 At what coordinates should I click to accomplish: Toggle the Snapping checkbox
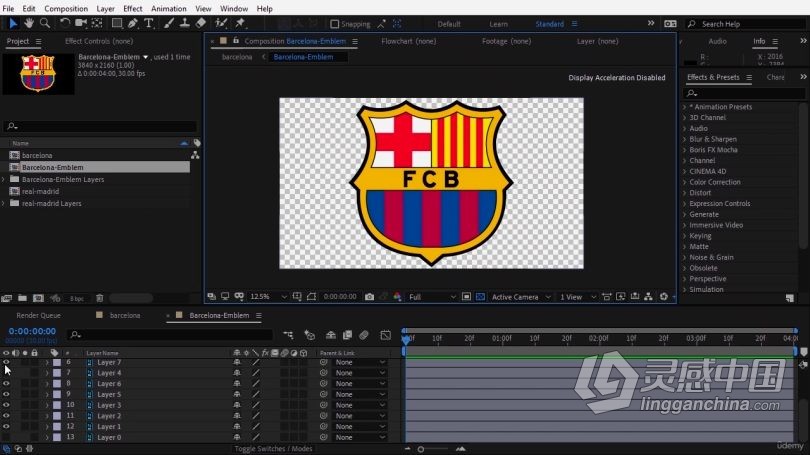335,24
